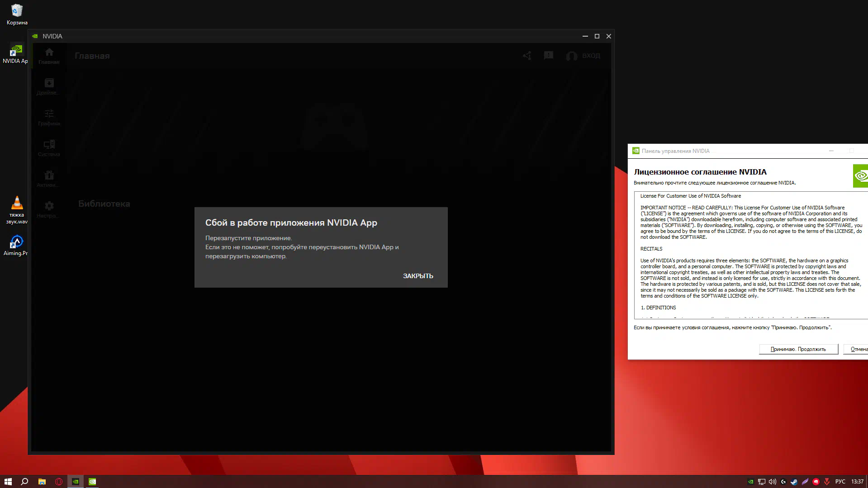Select the Aiming.Pro desktop shortcut
868x488 pixels.
click(x=16, y=246)
